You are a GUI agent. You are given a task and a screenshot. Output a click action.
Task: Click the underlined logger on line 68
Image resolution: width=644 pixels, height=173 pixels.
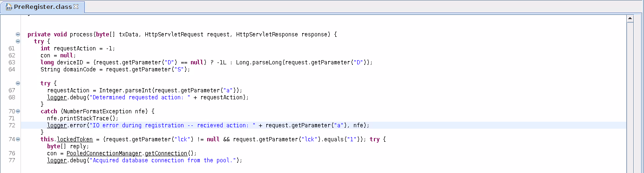click(x=57, y=97)
